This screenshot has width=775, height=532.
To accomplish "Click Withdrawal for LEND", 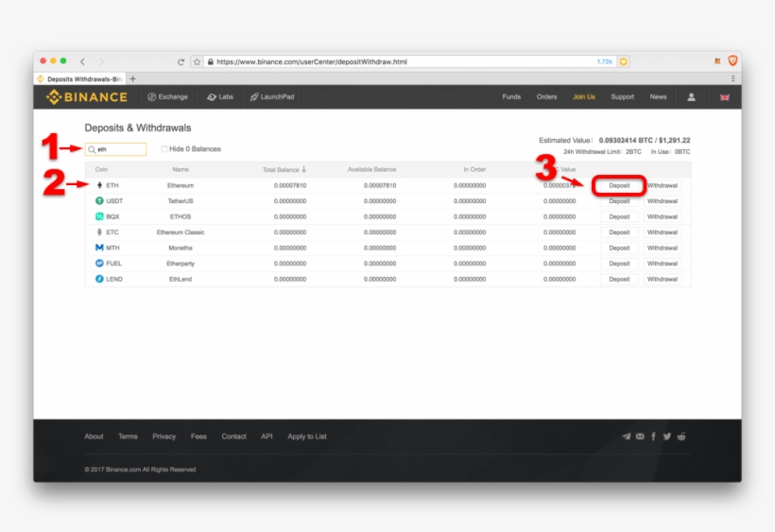I will click(662, 279).
